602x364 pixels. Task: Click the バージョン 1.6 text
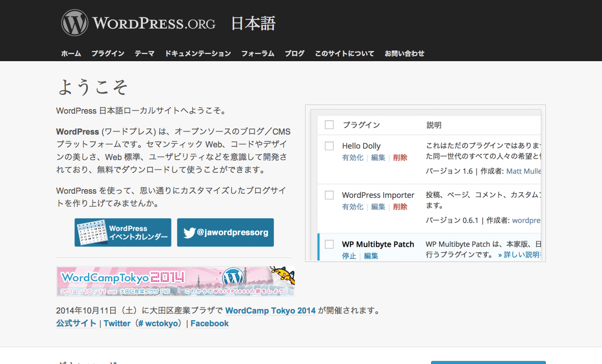click(x=449, y=171)
